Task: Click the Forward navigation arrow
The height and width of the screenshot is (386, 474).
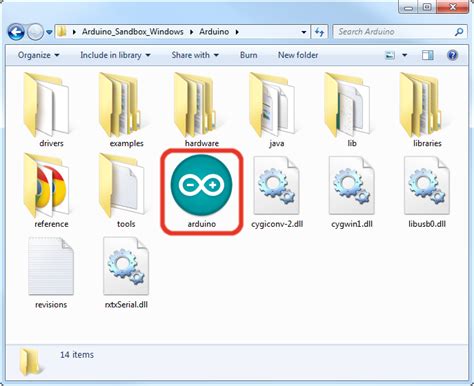Action: click(35, 32)
